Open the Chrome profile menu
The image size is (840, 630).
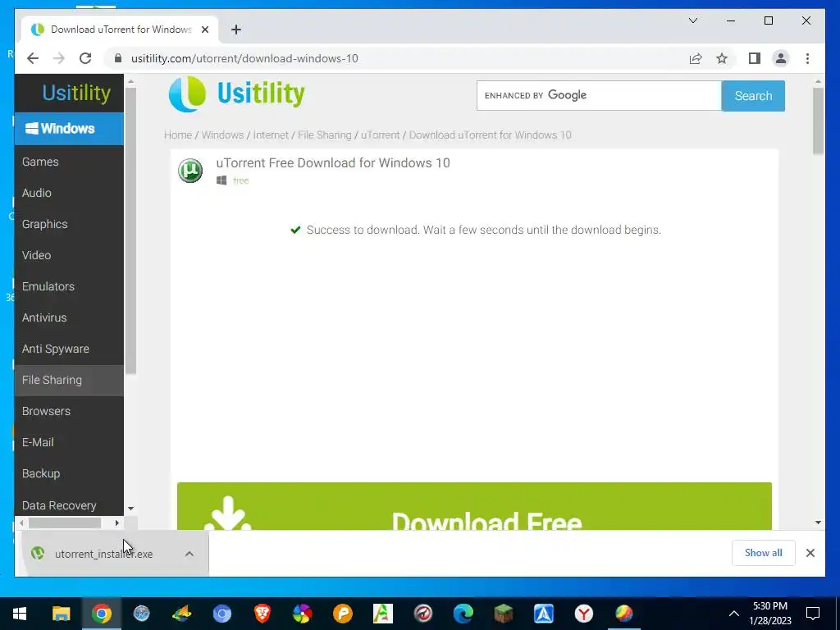click(x=781, y=58)
